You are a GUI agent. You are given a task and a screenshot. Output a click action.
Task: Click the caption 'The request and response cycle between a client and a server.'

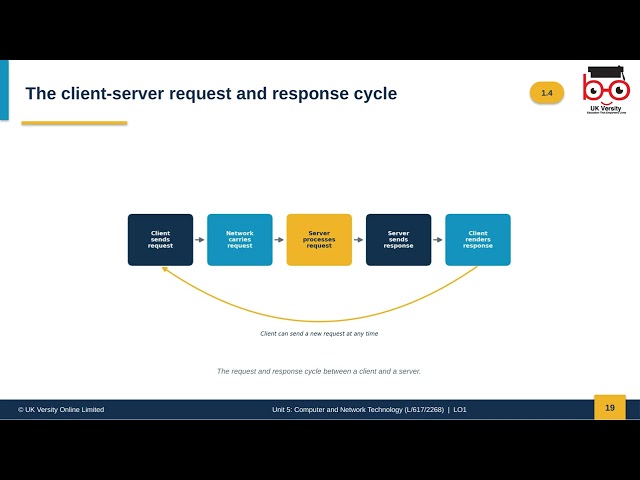click(x=319, y=371)
